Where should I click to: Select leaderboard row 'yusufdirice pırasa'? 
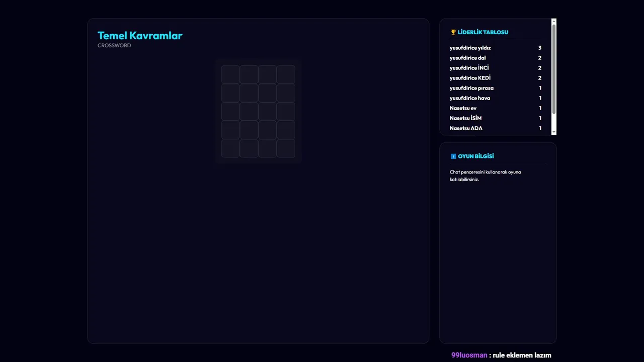[496, 88]
